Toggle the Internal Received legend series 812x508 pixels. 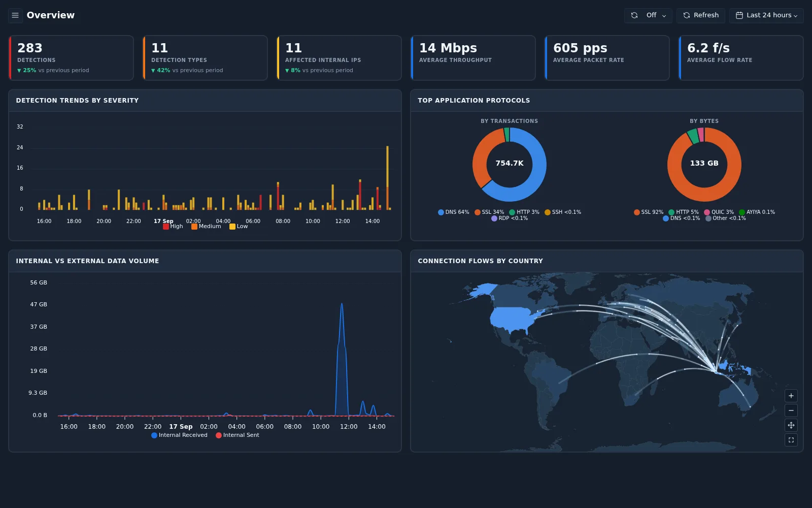point(179,435)
